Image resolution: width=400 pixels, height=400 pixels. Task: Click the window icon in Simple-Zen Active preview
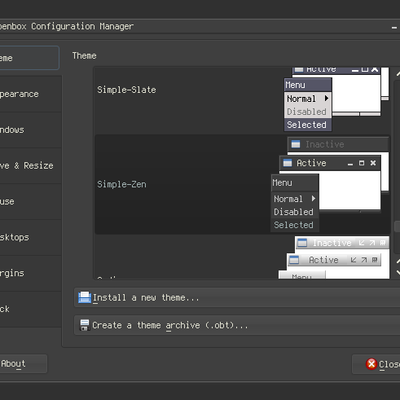tap(287, 163)
